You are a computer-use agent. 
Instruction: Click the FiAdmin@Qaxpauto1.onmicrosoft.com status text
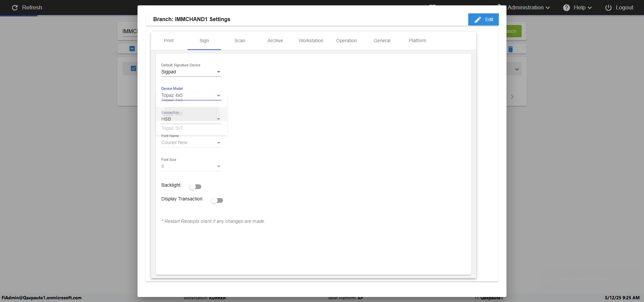click(x=42, y=298)
